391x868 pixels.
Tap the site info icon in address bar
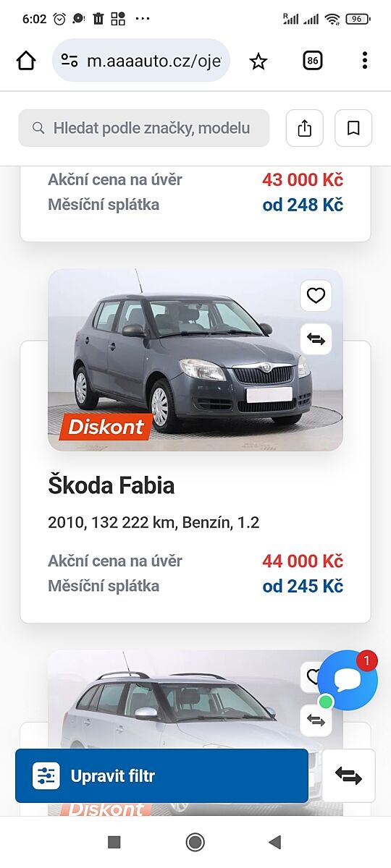[x=70, y=61]
